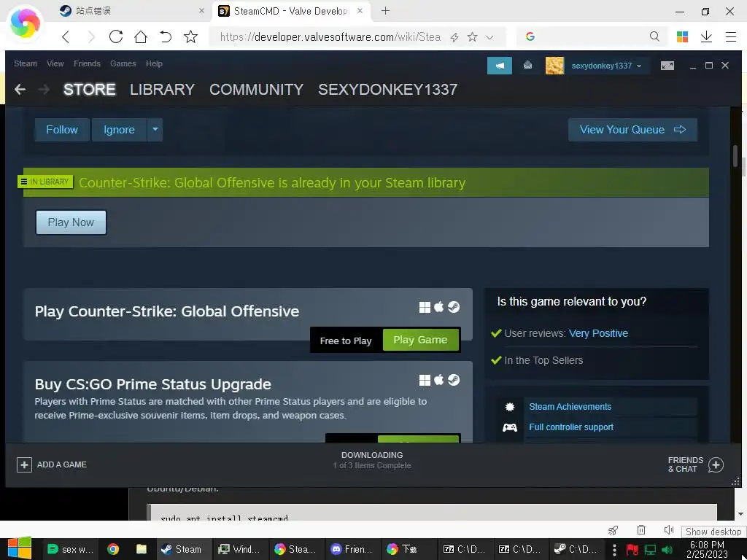Click ADD A GAME plus button
747x560 pixels.
[24, 464]
